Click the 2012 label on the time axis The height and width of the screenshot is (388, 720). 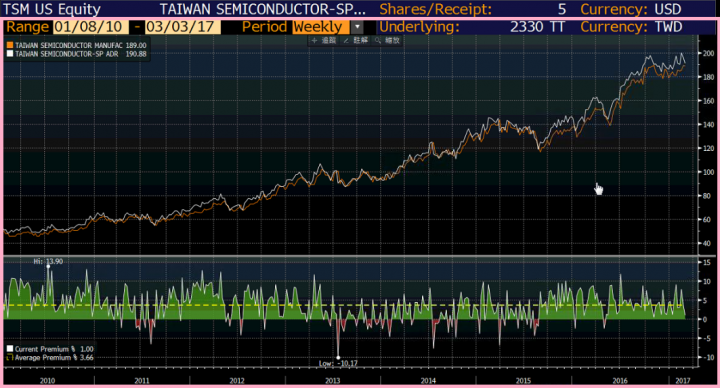[237, 381]
